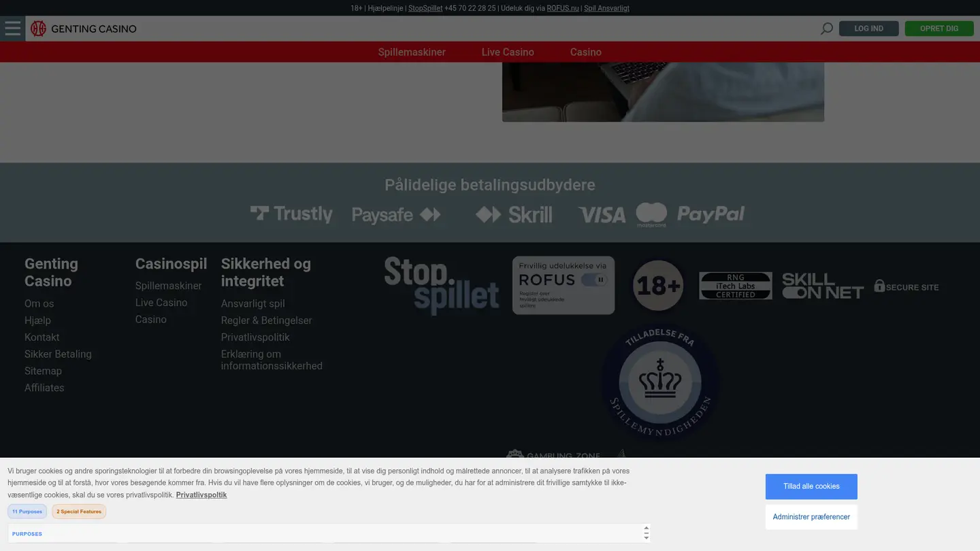Open the Affiliates footer link
This screenshot has height=551, width=980.
(44, 388)
